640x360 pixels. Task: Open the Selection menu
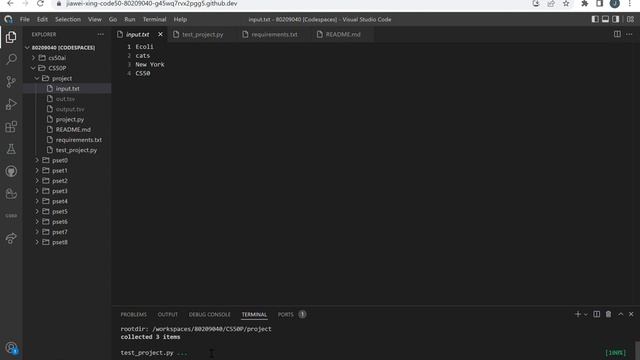(68, 19)
